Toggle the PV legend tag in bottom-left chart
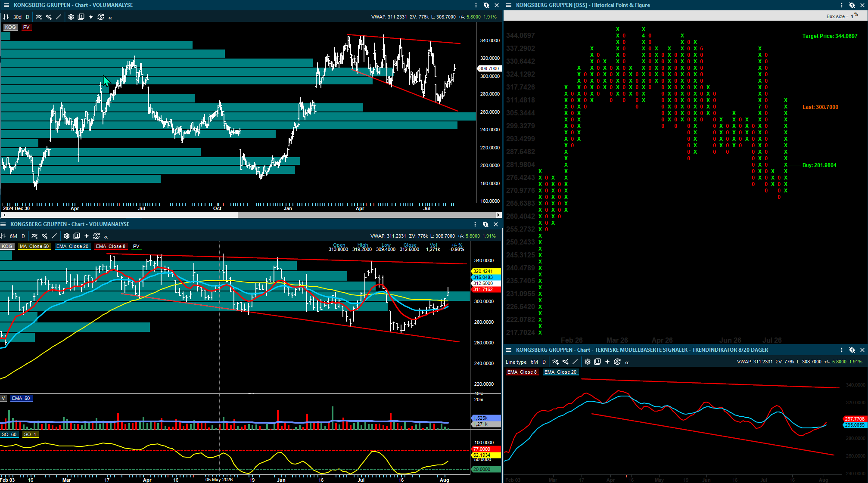The height and width of the screenshot is (483, 868). 136,246
